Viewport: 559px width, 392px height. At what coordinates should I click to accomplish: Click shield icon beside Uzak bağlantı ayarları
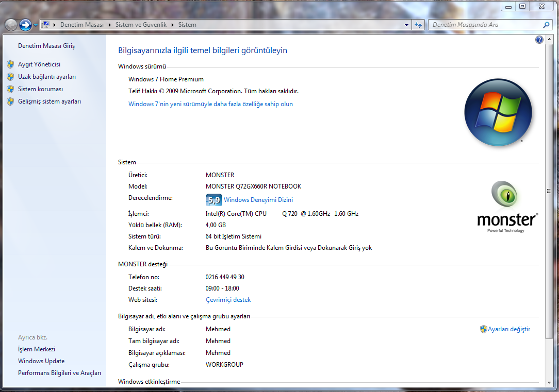10,77
